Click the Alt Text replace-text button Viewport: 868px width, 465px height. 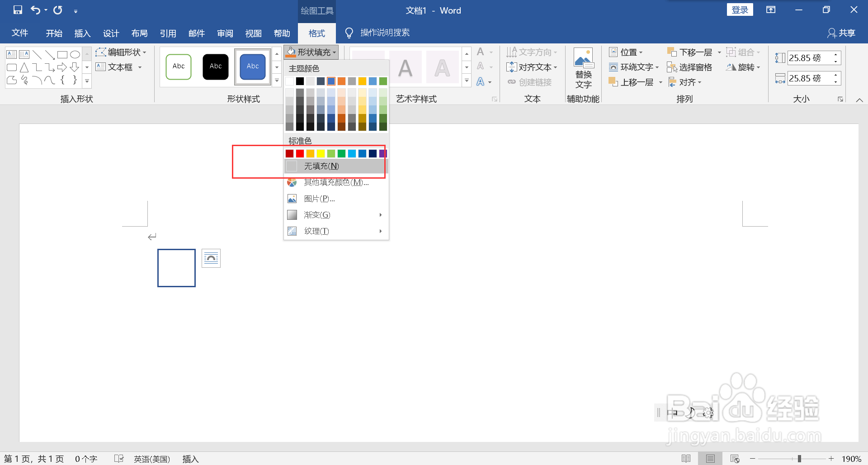583,68
